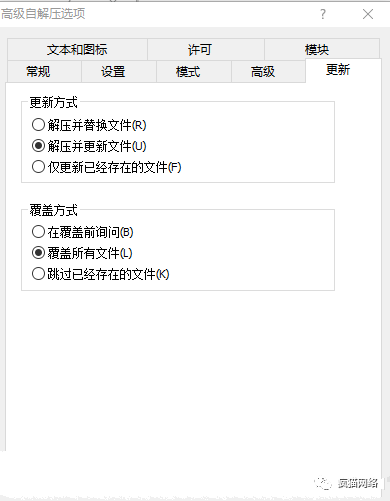Click the help question mark icon
390x501 pixels.
[x=323, y=14]
